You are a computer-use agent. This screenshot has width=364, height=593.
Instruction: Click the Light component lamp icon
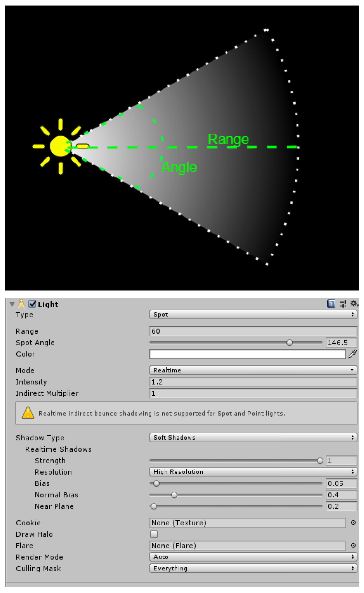(x=21, y=304)
